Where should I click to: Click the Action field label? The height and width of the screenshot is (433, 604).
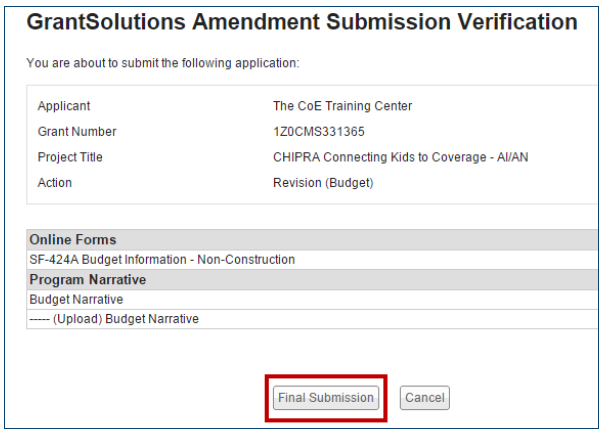click(x=55, y=183)
